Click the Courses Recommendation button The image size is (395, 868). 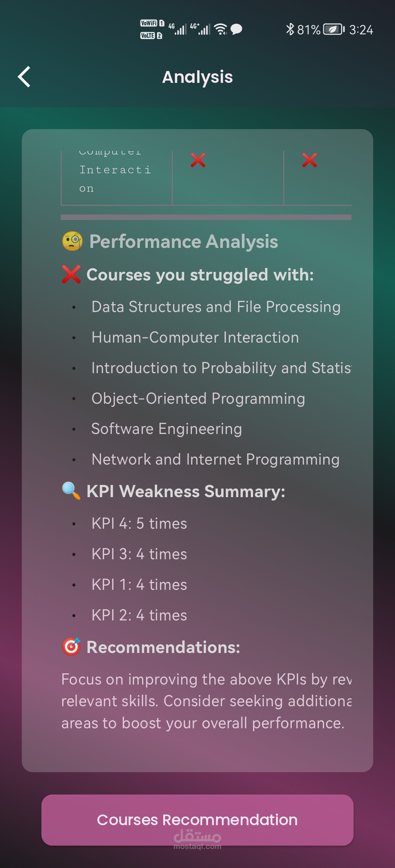click(197, 819)
